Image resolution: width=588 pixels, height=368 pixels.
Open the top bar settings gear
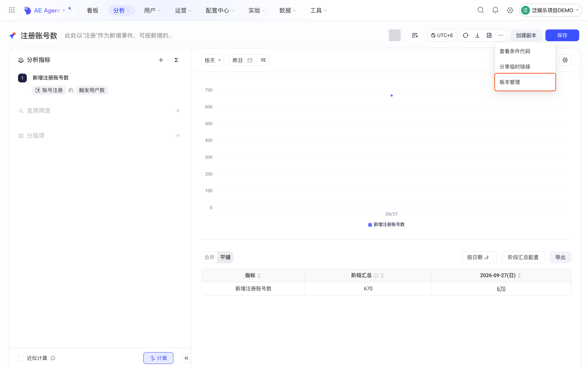pyautogui.click(x=510, y=10)
